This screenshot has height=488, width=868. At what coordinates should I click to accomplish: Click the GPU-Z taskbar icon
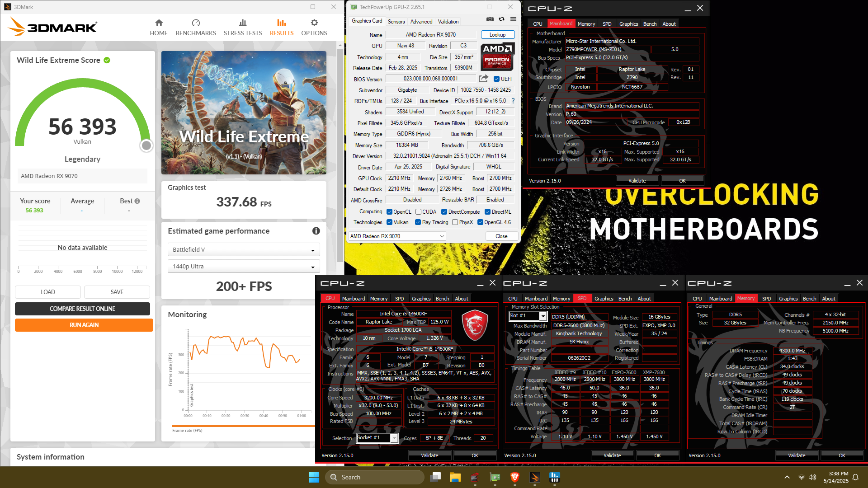pyautogui.click(x=495, y=477)
